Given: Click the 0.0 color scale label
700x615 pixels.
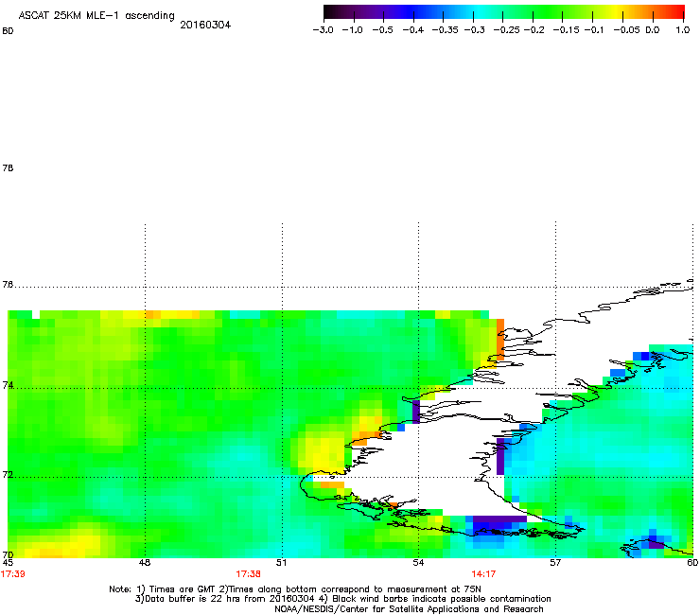Looking at the screenshot, I should coord(653,30).
